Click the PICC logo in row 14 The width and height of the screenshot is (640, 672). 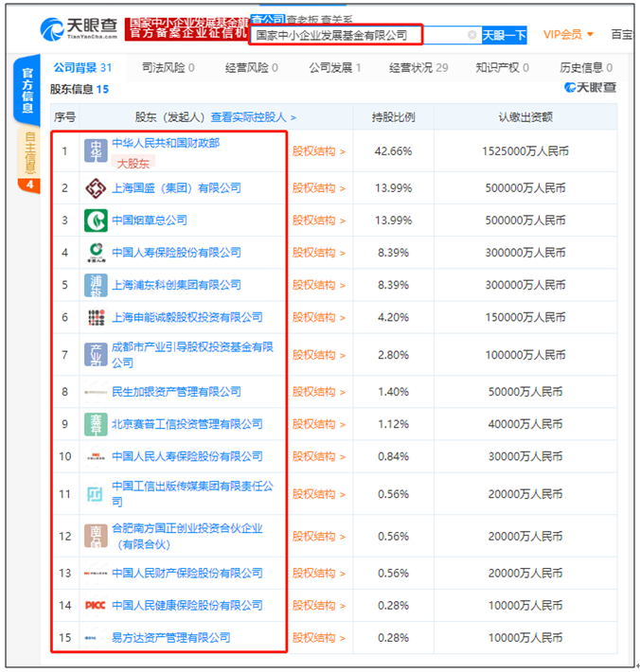pyautogui.click(x=96, y=606)
